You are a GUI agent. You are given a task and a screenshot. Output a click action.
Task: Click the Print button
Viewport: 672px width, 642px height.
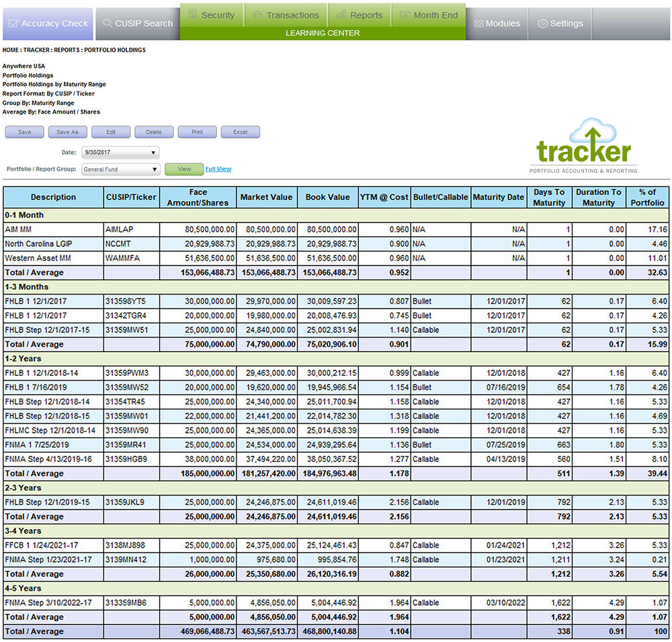pyautogui.click(x=197, y=132)
